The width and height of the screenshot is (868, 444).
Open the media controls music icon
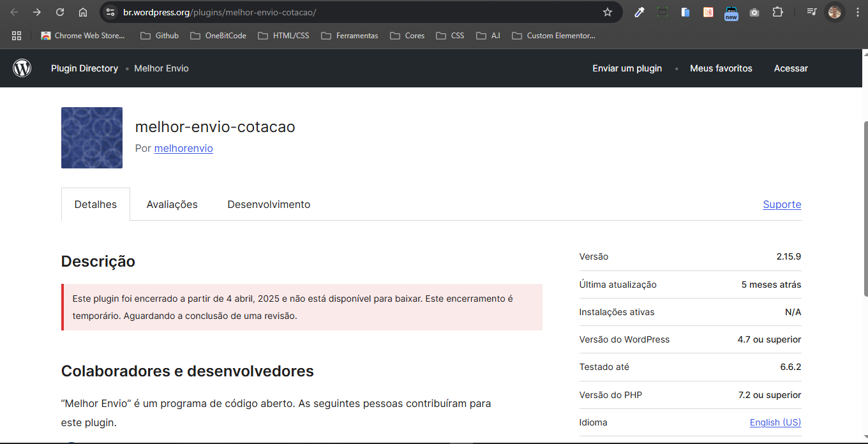811,12
